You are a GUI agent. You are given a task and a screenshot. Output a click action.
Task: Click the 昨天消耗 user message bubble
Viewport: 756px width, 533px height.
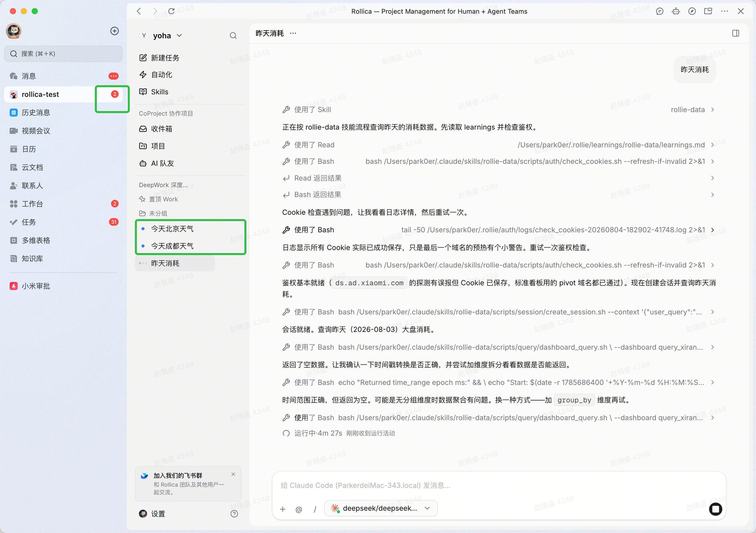tap(695, 69)
